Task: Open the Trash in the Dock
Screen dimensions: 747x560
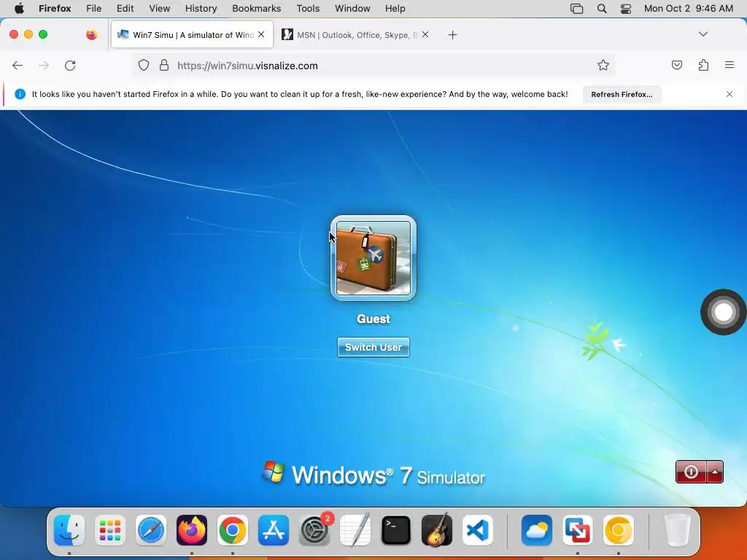Action: pyautogui.click(x=677, y=530)
